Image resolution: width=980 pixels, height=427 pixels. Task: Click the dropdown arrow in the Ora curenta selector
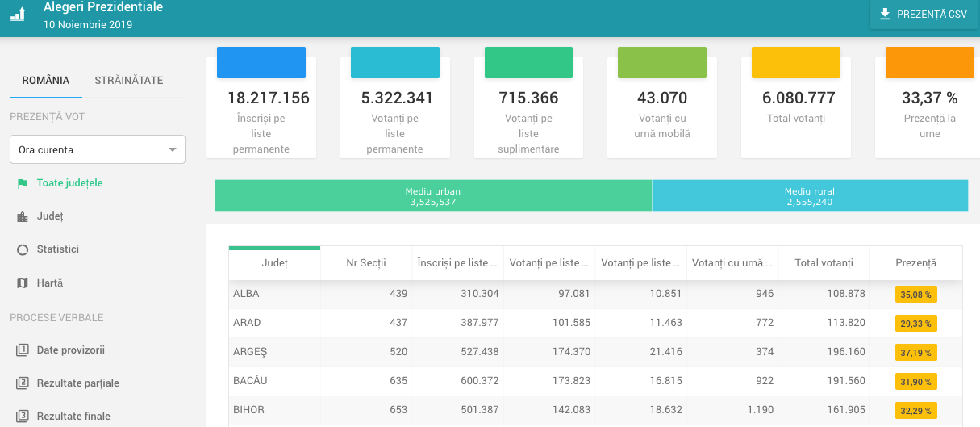(172, 150)
